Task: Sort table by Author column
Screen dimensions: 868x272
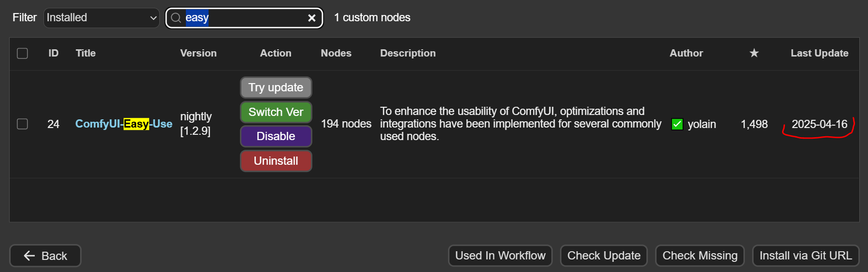Action: click(x=686, y=53)
